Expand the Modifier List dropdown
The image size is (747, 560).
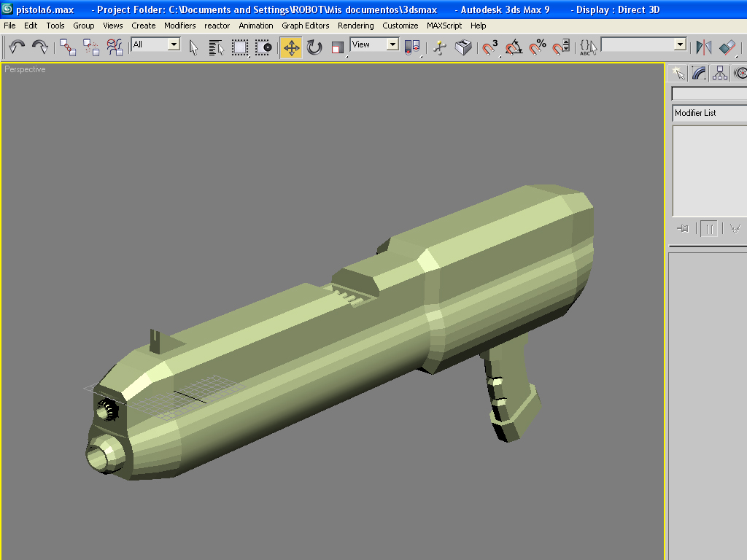(709, 113)
